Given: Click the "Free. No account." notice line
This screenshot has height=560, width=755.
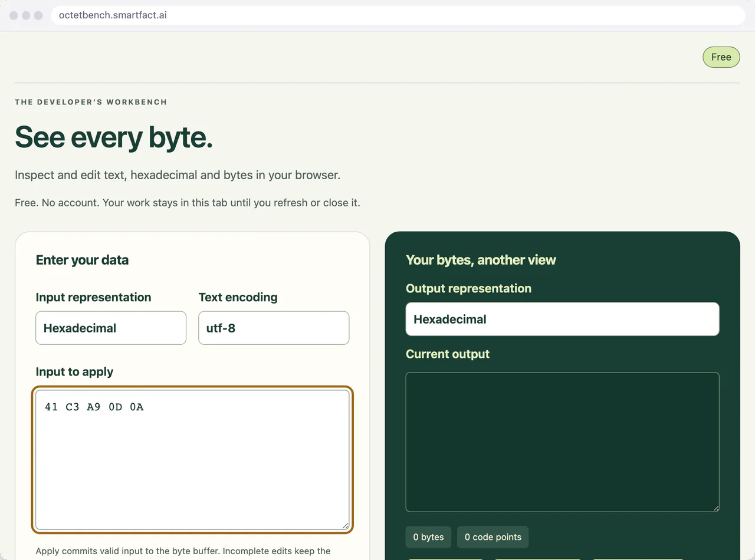Looking at the screenshot, I should pyautogui.click(x=188, y=203).
